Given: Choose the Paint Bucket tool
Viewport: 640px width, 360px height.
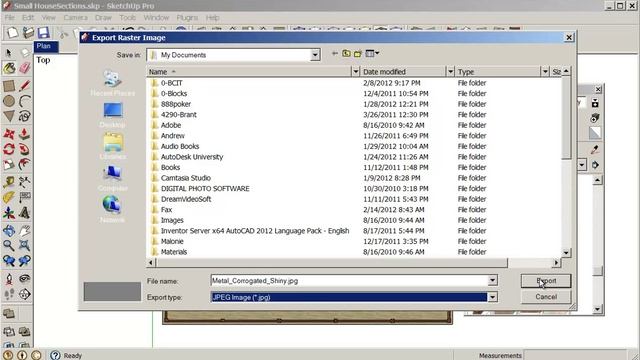Looking at the screenshot, I should pos(9,68).
